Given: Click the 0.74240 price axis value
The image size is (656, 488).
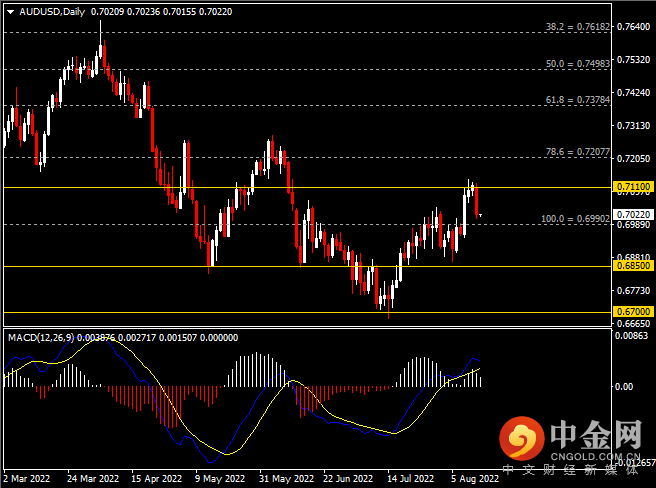Looking at the screenshot, I should (633, 92).
